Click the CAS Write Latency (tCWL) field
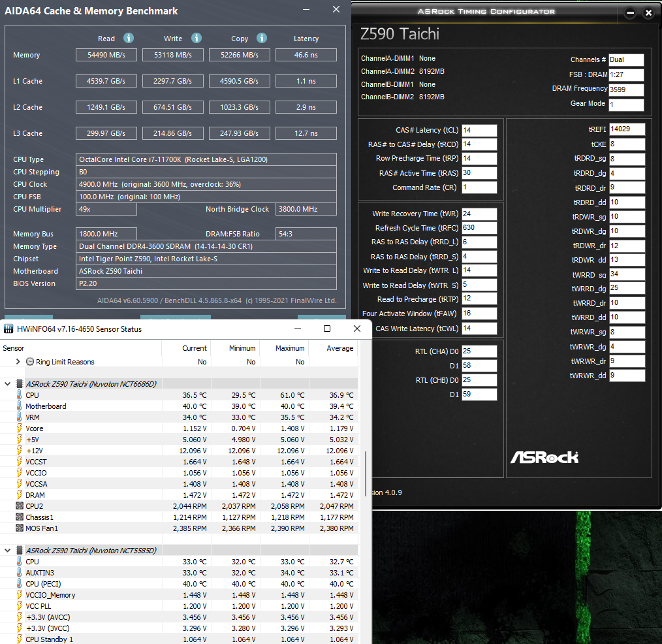This screenshot has height=644, width=662. [479, 328]
